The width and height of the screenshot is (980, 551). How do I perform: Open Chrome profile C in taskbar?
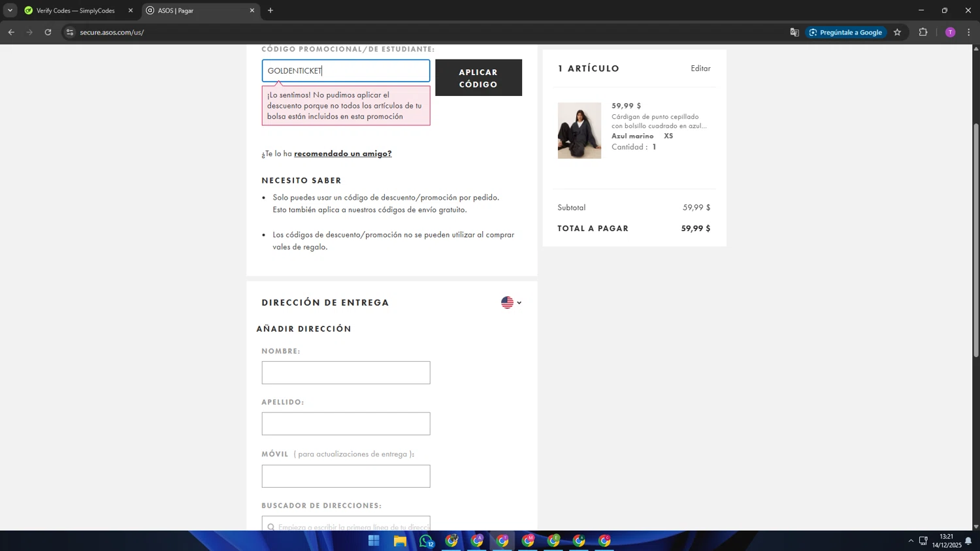click(x=604, y=541)
